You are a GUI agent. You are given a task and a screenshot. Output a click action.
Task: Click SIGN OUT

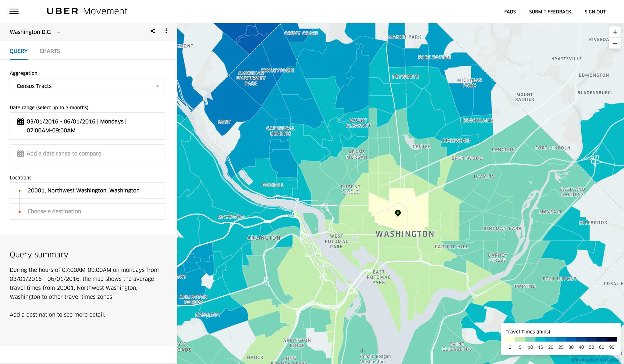coord(595,12)
